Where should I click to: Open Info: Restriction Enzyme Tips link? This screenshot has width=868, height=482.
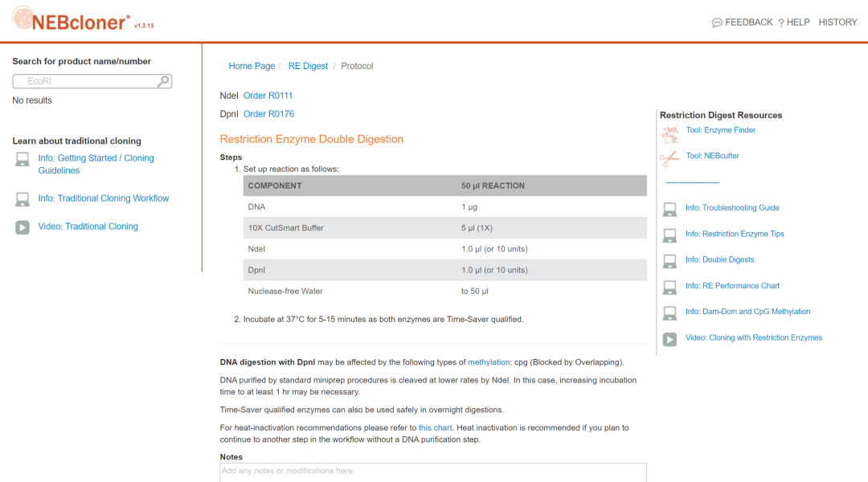(735, 234)
